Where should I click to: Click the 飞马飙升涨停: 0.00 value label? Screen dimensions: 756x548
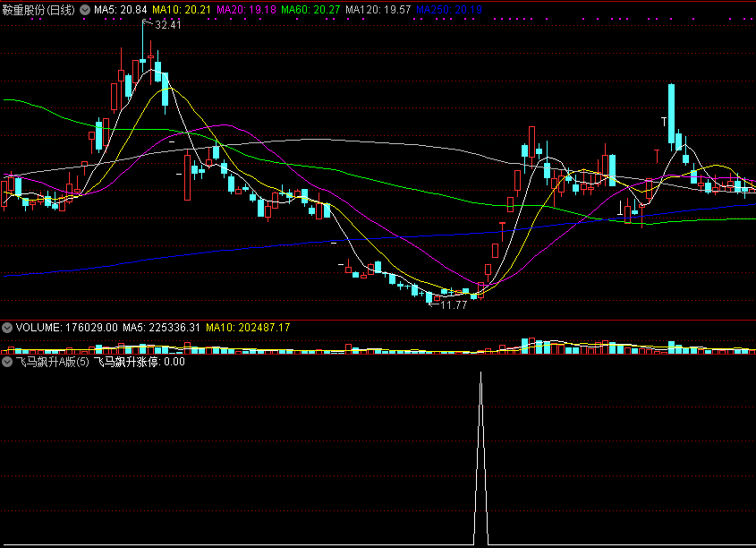pyautogui.click(x=140, y=362)
